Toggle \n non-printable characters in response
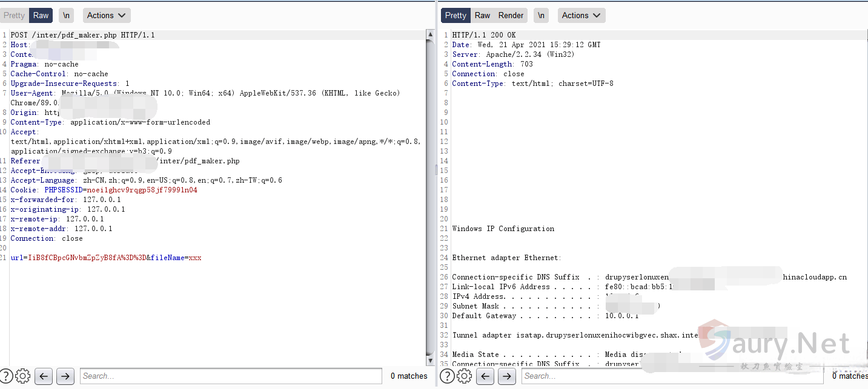The width and height of the screenshot is (868, 389). (541, 16)
